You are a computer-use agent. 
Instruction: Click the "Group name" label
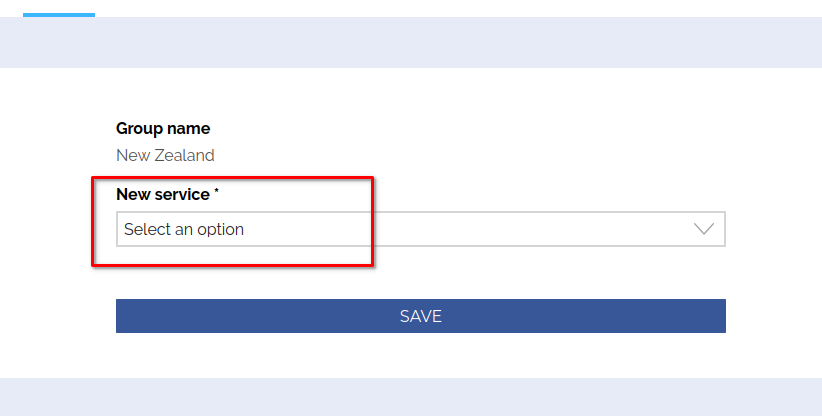[163, 128]
